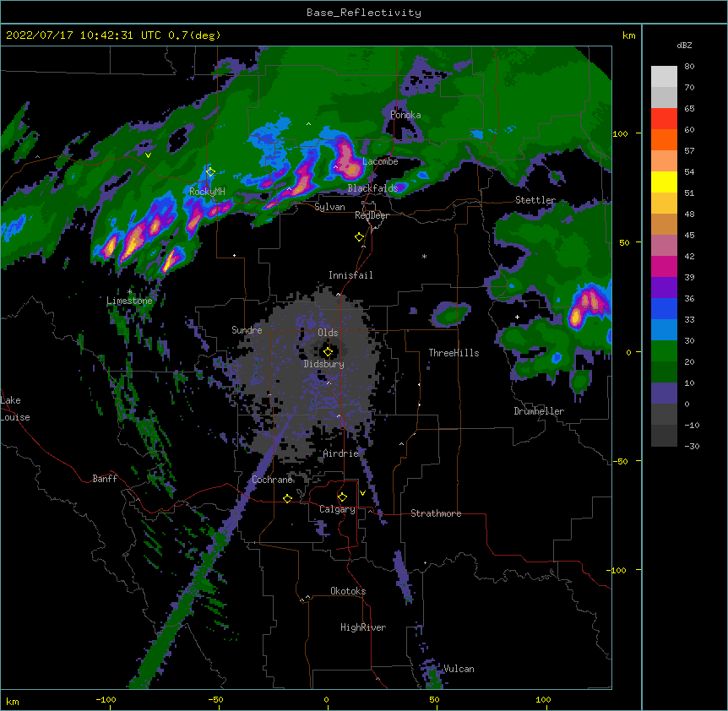Click the Banff label

coord(105,479)
